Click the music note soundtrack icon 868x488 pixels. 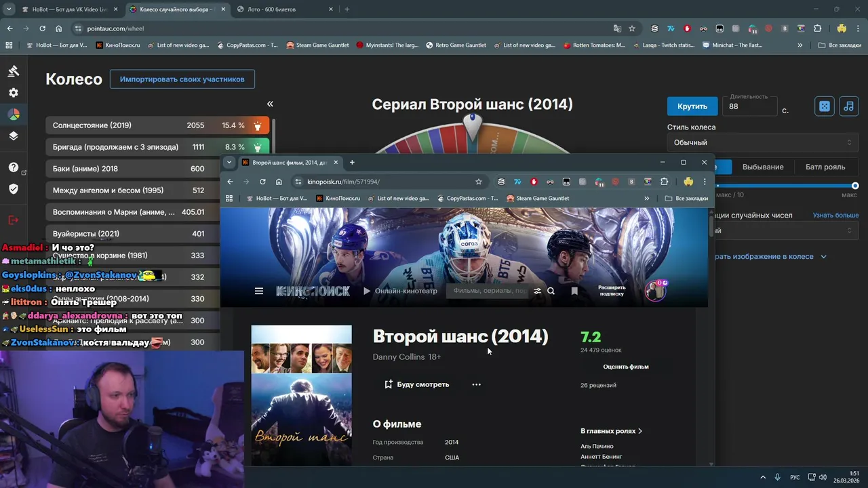click(848, 106)
